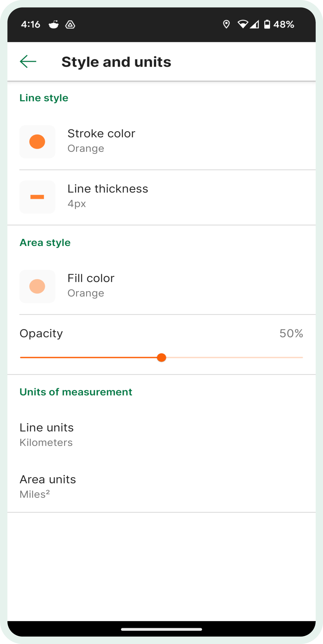This screenshot has width=323, height=644.
Task: Click the Reddit icon in the status bar
Action: (54, 24)
